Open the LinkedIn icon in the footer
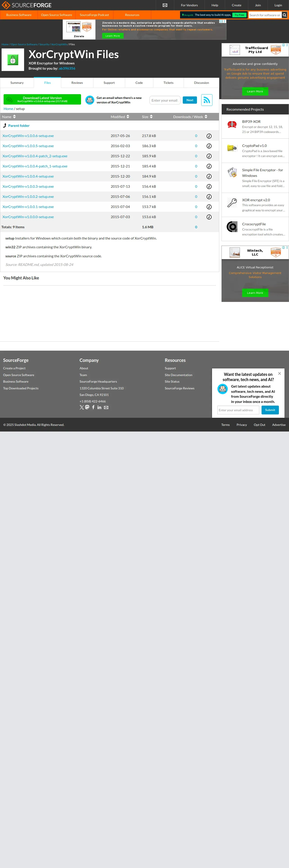289x868 pixels. 99,407
